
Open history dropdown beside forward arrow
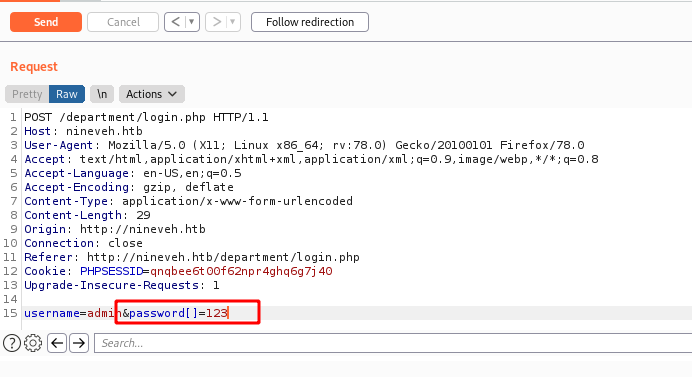(233, 22)
